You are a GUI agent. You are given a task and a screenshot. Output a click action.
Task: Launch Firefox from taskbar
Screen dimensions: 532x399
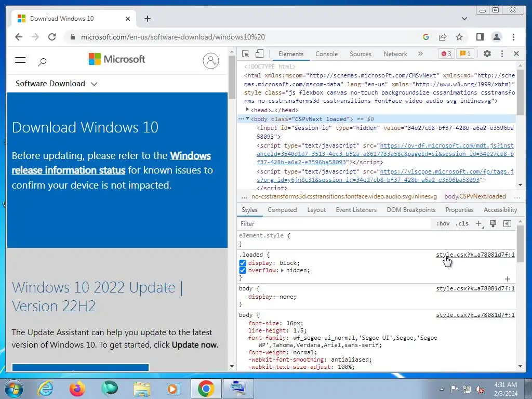pos(77,389)
